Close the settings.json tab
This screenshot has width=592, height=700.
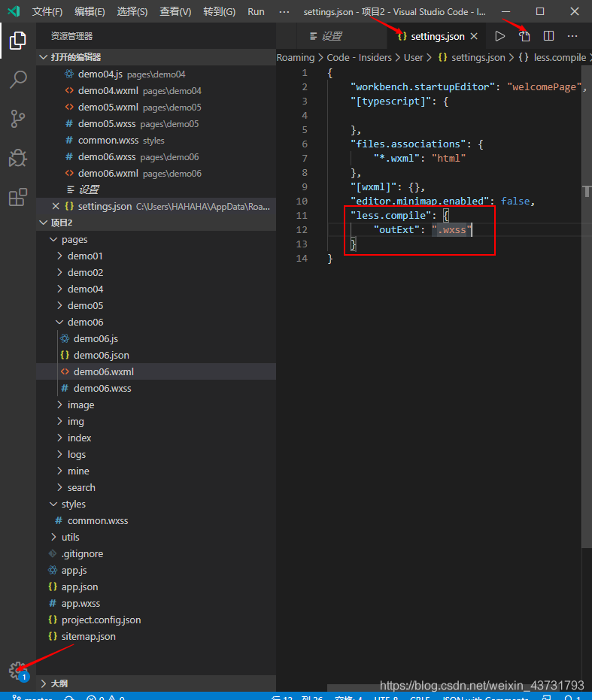point(474,36)
